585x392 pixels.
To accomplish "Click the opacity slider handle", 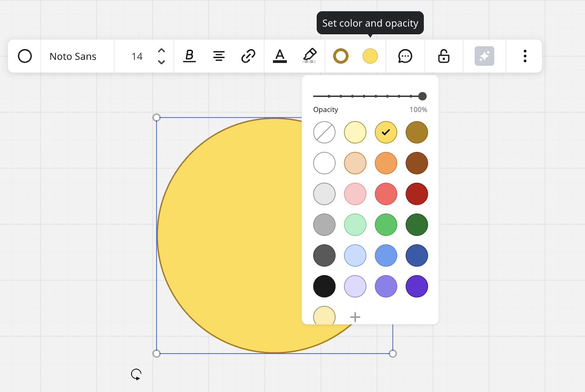I will tap(422, 96).
